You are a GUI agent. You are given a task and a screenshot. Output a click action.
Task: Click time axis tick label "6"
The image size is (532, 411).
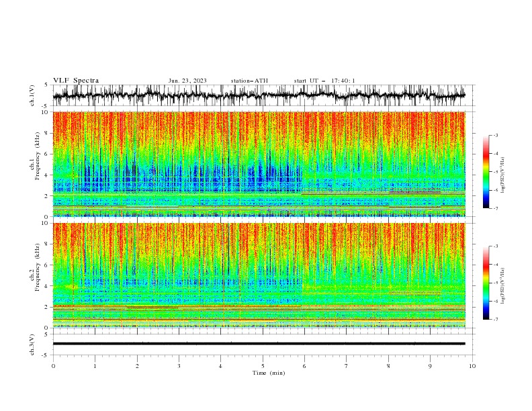click(x=304, y=366)
